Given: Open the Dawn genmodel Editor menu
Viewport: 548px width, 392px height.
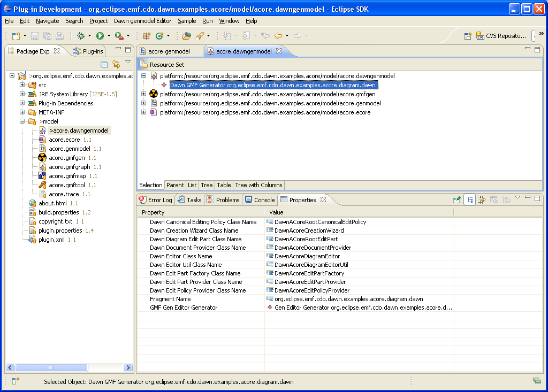Looking at the screenshot, I should (142, 21).
